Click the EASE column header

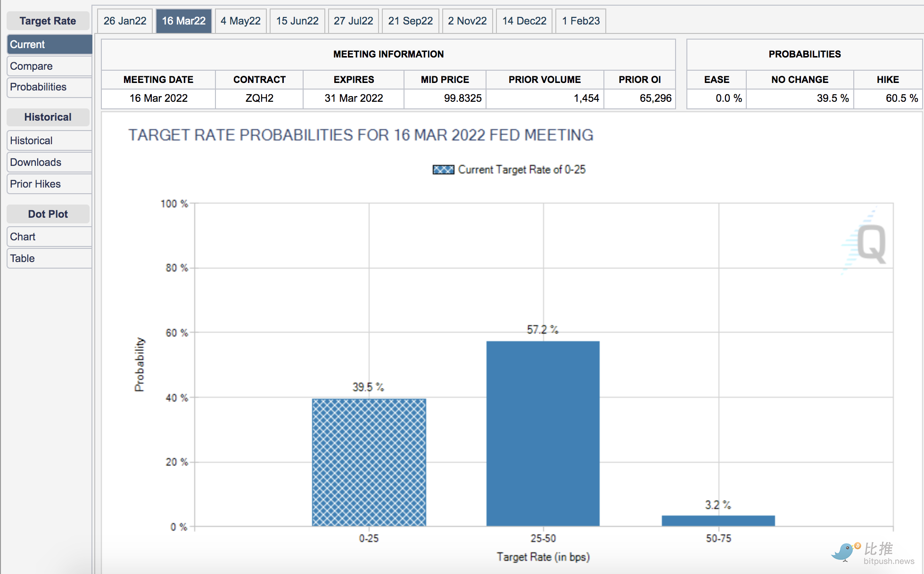point(717,80)
